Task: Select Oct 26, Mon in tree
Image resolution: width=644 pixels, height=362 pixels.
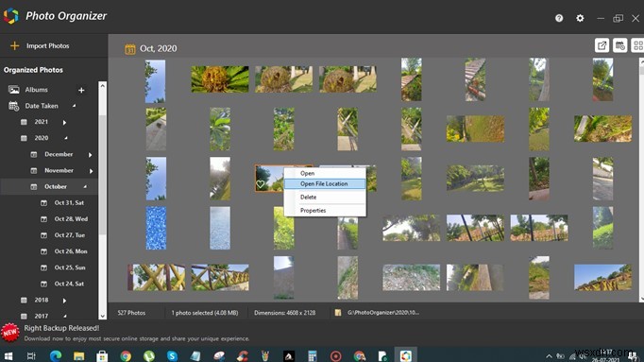Action: (x=71, y=251)
